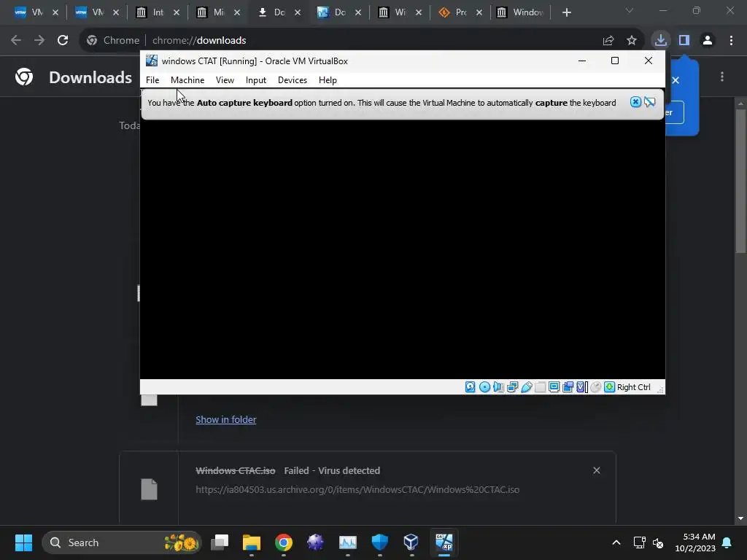
Task: Click the Show in folder link
Action: tap(226, 419)
